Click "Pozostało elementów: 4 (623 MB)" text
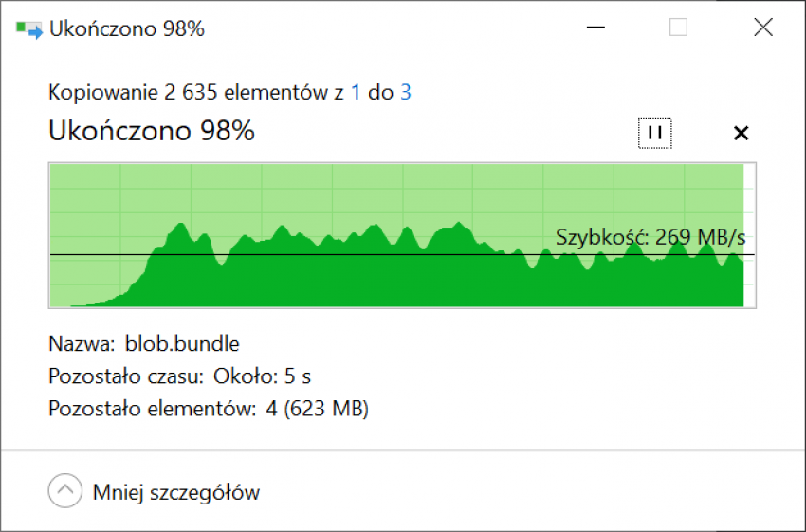 209,410
